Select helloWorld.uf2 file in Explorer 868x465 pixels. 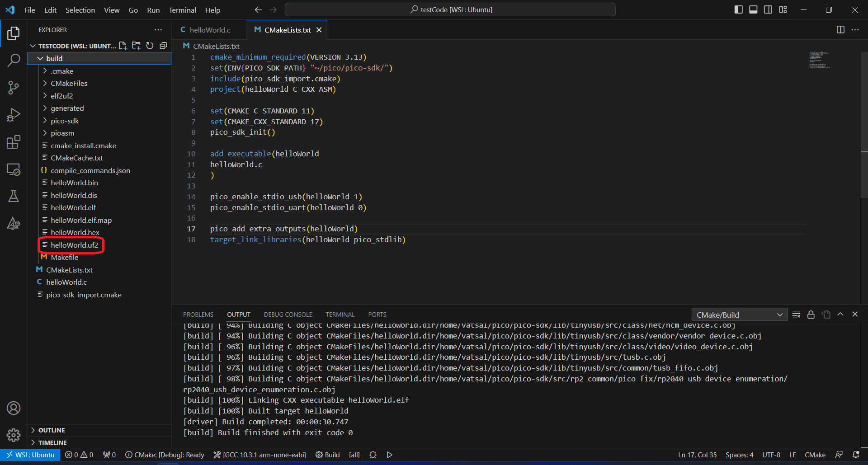74,245
